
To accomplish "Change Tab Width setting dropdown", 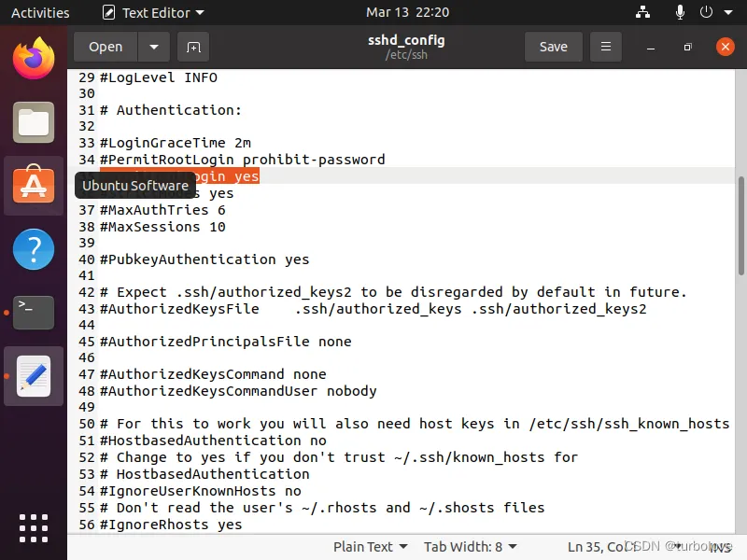I will click(469, 547).
